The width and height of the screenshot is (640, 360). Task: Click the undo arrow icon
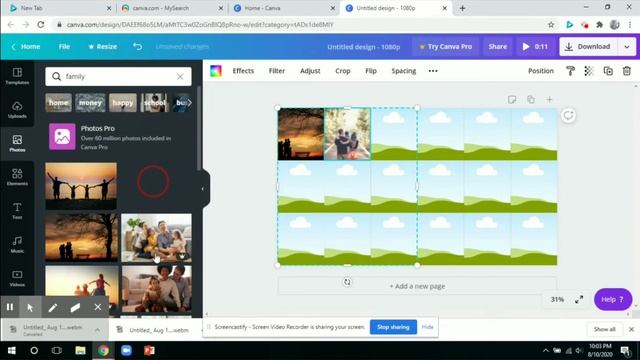(138, 47)
